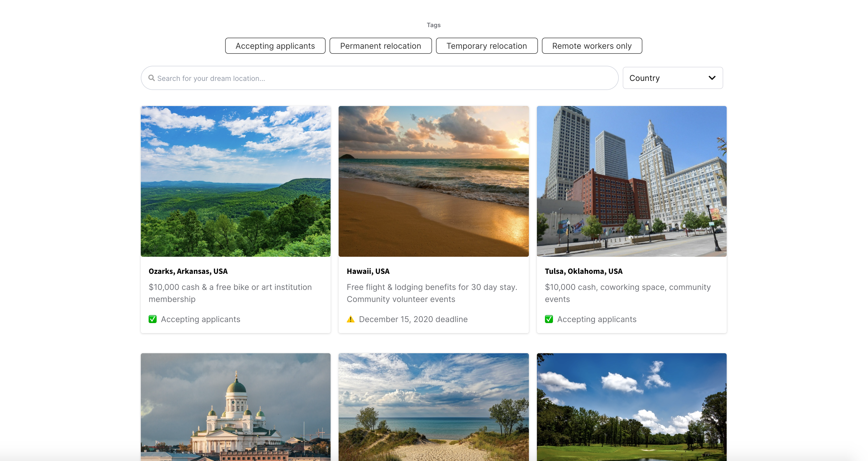Image resolution: width=868 pixels, height=461 pixels.
Task: Click the Country dropdown chevron arrow
Action: 712,78
